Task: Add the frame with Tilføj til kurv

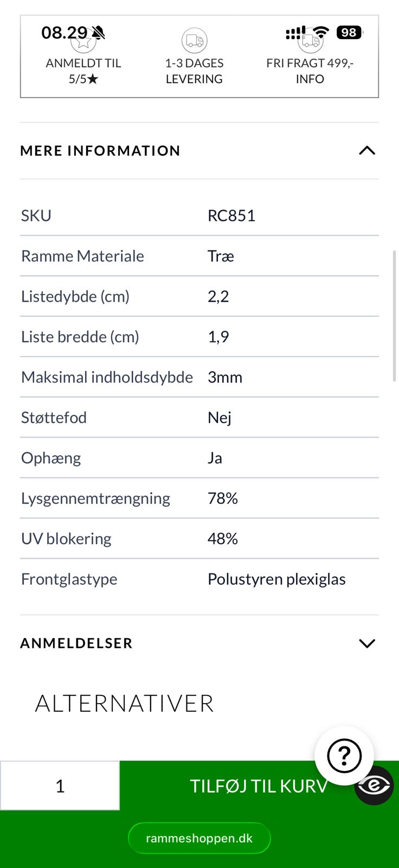Action: 259,786
